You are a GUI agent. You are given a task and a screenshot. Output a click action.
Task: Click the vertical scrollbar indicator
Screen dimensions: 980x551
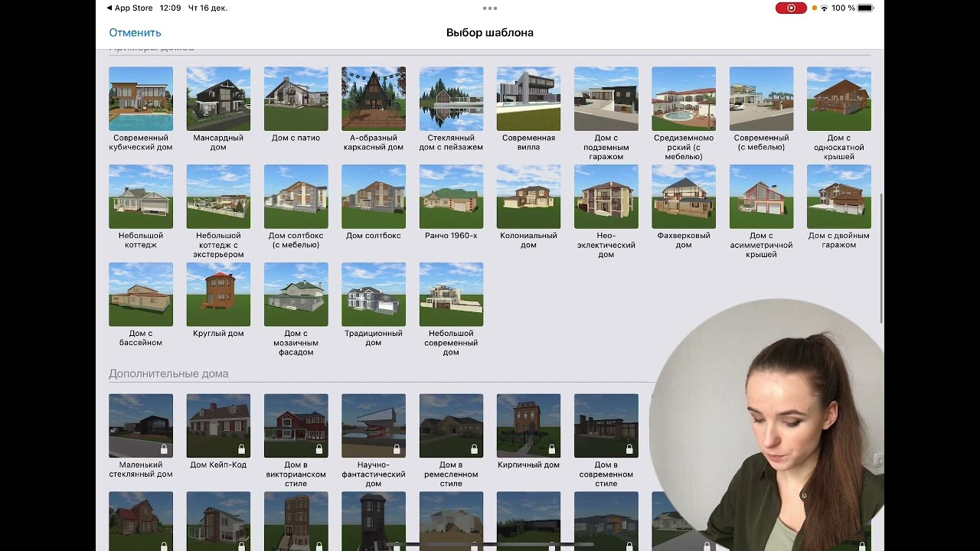(881, 258)
